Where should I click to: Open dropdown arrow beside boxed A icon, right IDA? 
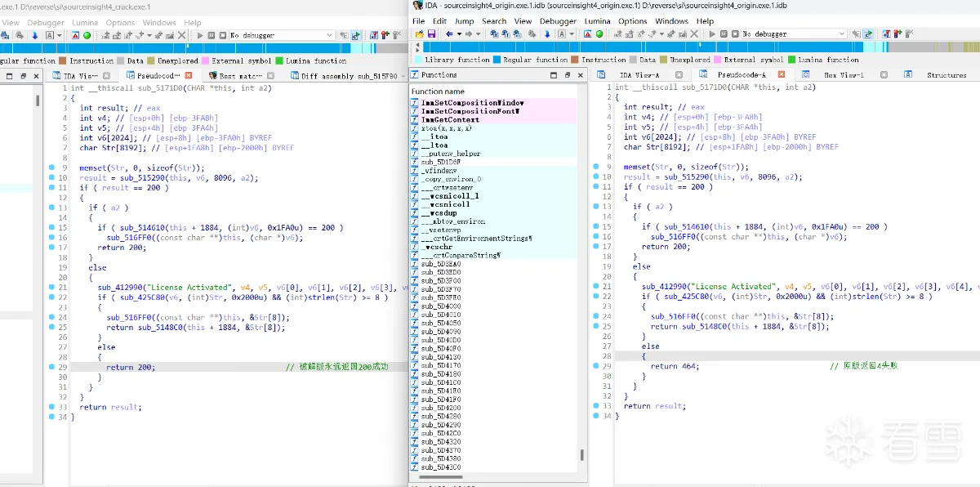click(x=572, y=34)
